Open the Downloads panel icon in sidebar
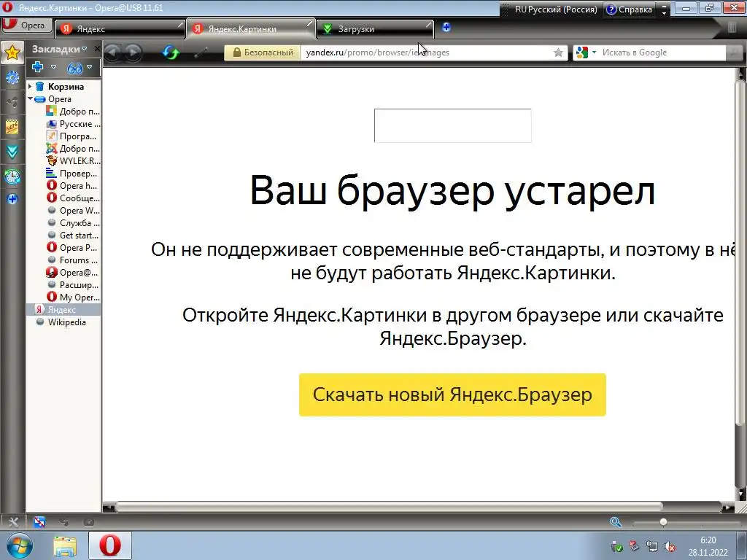 click(12, 152)
